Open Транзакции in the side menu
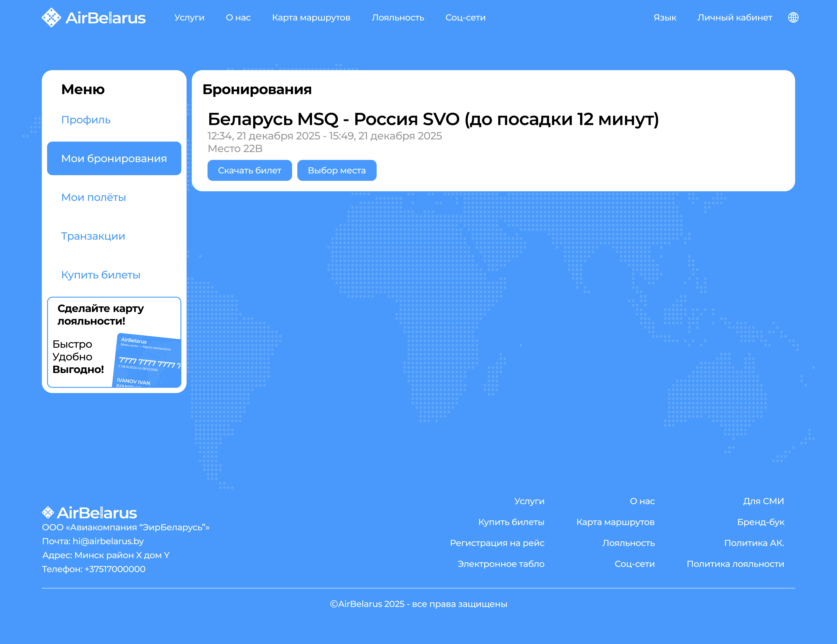The image size is (837, 644). (x=93, y=236)
